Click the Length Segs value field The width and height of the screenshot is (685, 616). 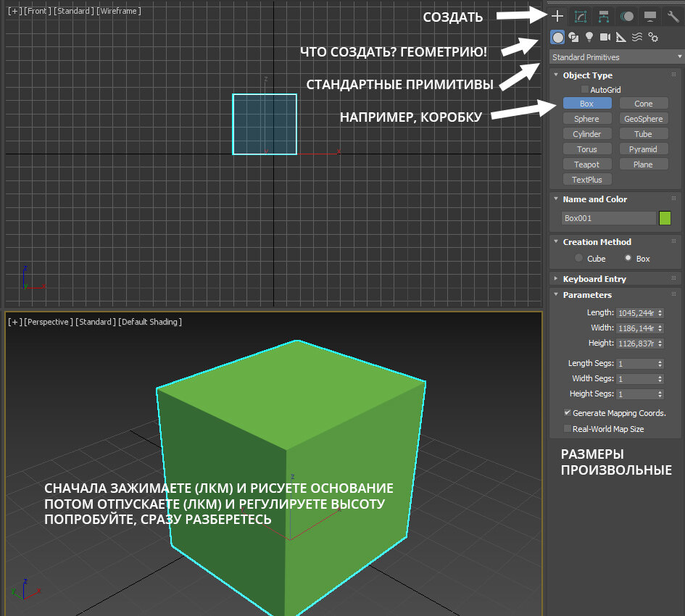pos(636,364)
